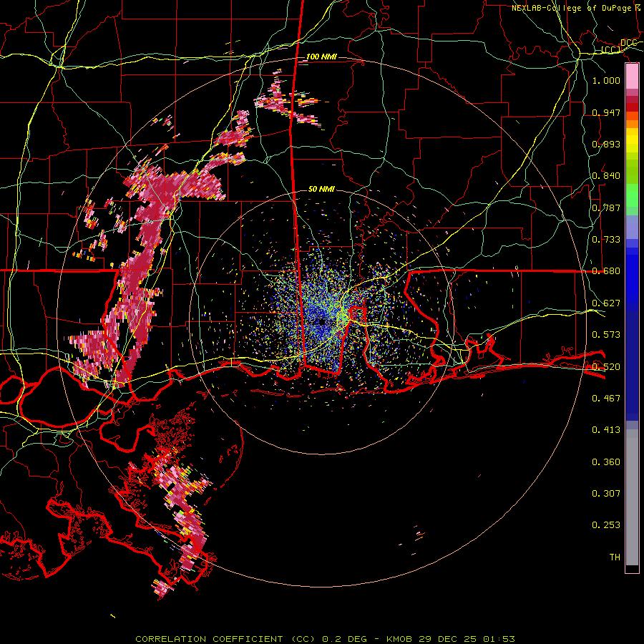Click the 0.893 color scale value
Screen dimensions: 644x644
coord(606,144)
